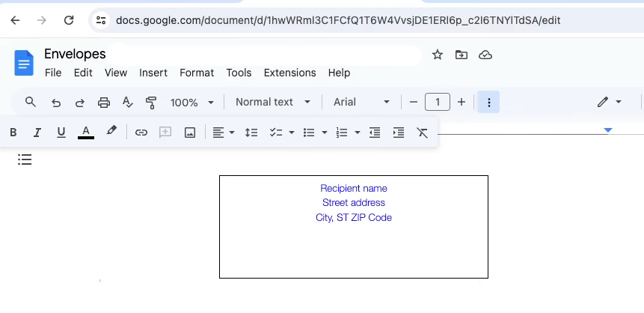Expand the Normal text style dropdown
This screenshot has width=644, height=313.
click(x=274, y=103)
